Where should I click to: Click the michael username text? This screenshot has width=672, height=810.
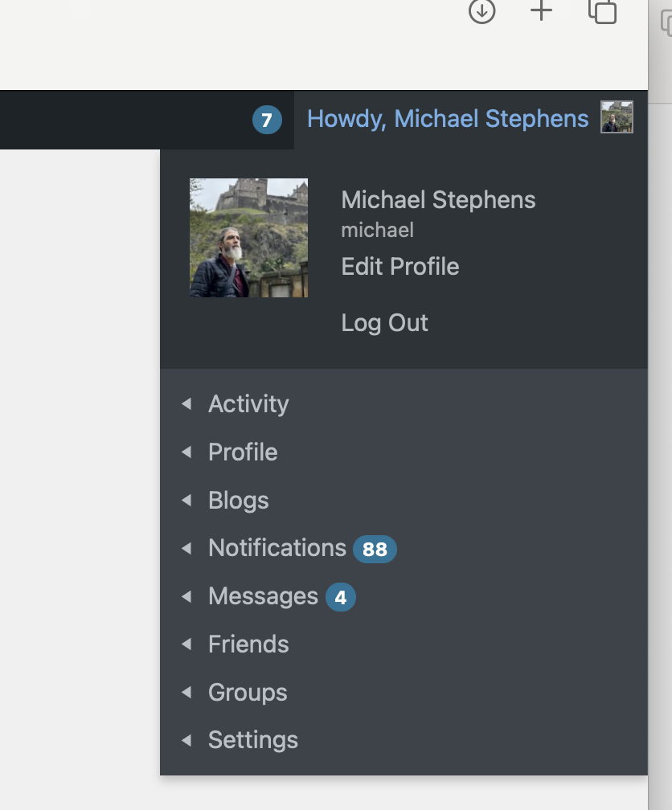[x=377, y=230]
